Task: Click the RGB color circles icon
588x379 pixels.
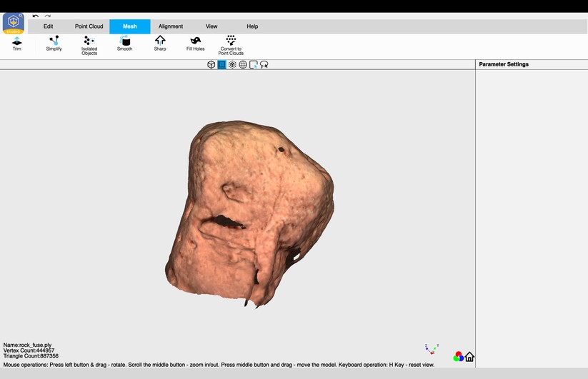Action: click(459, 356)
